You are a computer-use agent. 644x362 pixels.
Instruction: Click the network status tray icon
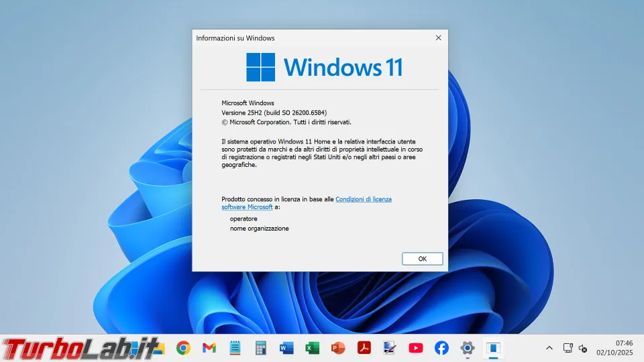click(568, 348)
